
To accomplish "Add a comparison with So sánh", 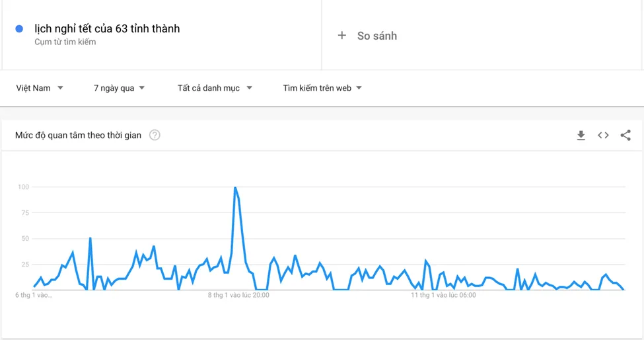I will click(368, 36).
